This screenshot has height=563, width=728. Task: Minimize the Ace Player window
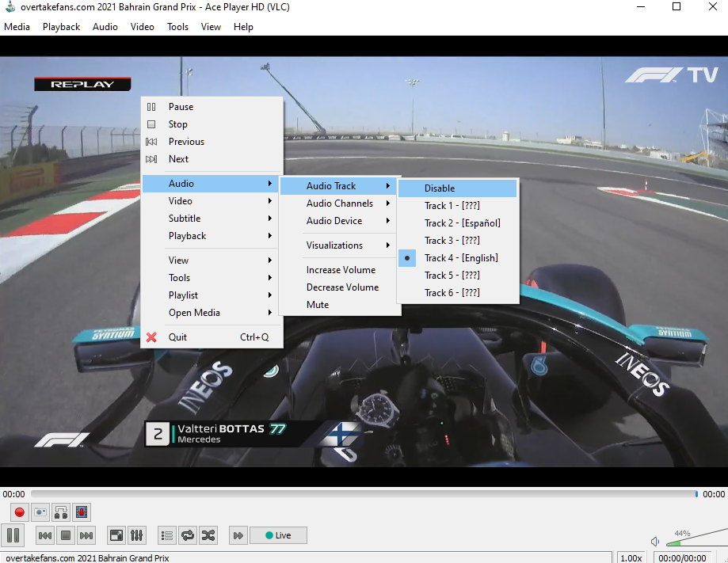pos(641,6)
